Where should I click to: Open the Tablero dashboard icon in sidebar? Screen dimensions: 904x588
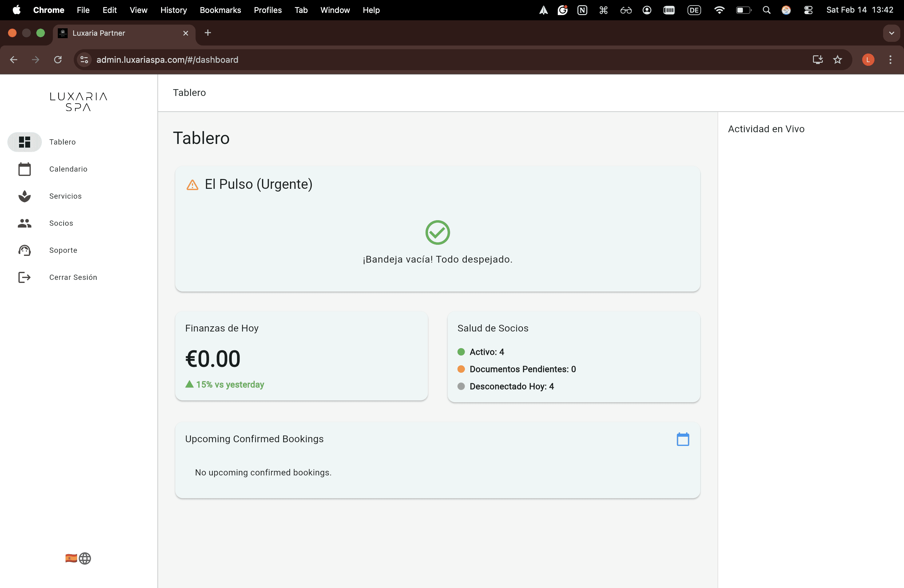pos(24,142)
